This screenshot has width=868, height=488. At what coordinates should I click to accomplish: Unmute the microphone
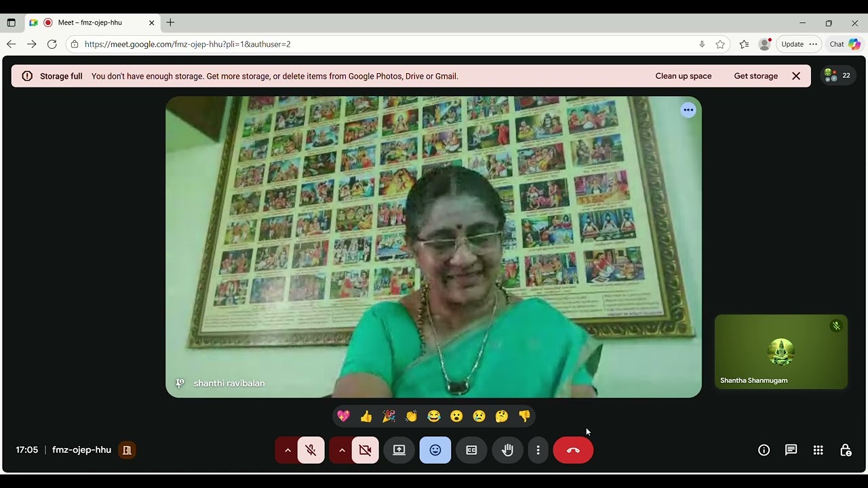coord(311,450)
